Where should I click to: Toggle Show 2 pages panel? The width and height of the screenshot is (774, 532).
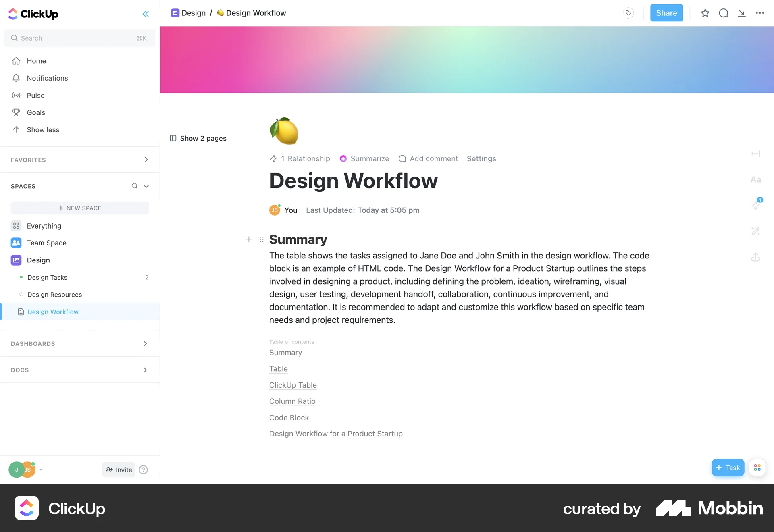pyautogui.click(x=198, y=138)
